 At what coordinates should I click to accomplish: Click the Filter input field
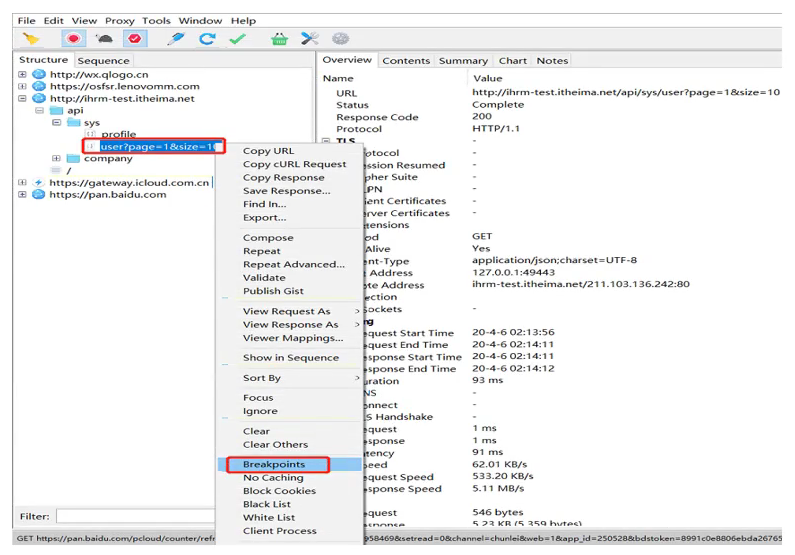pyautogui.click(x=135, y=516)
